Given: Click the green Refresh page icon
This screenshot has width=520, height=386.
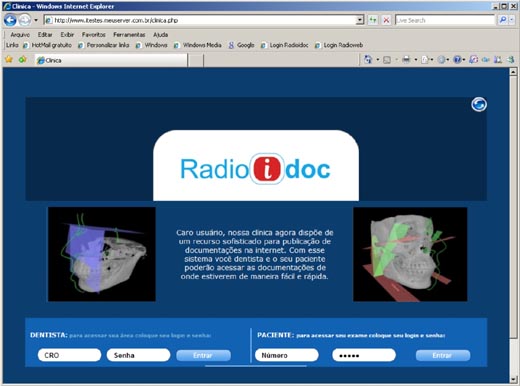Looking at the screenshot, I should [x=373, y=20].
